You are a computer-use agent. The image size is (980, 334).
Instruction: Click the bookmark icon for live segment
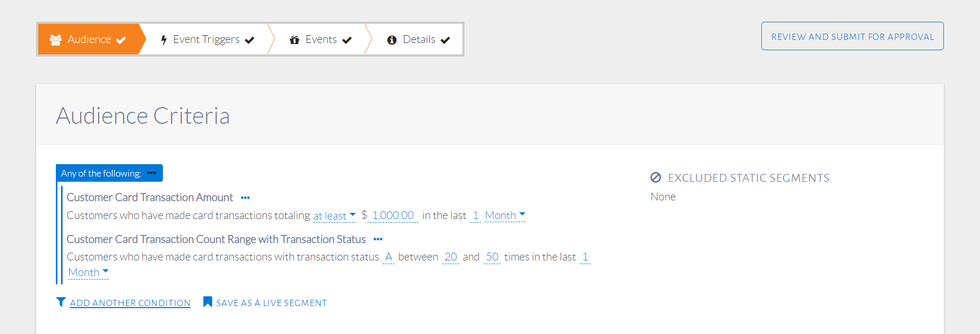pyautogui.click(x=207, y=302)
